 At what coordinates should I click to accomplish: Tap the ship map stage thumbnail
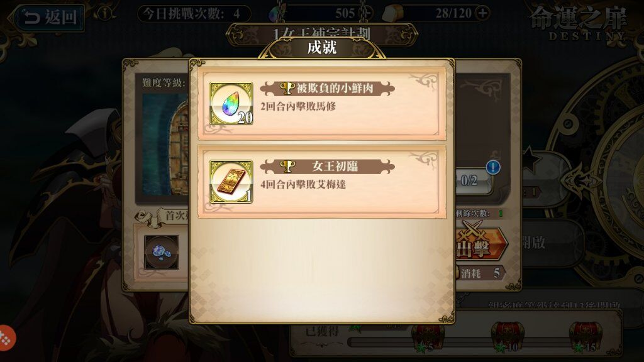point(165,145)
